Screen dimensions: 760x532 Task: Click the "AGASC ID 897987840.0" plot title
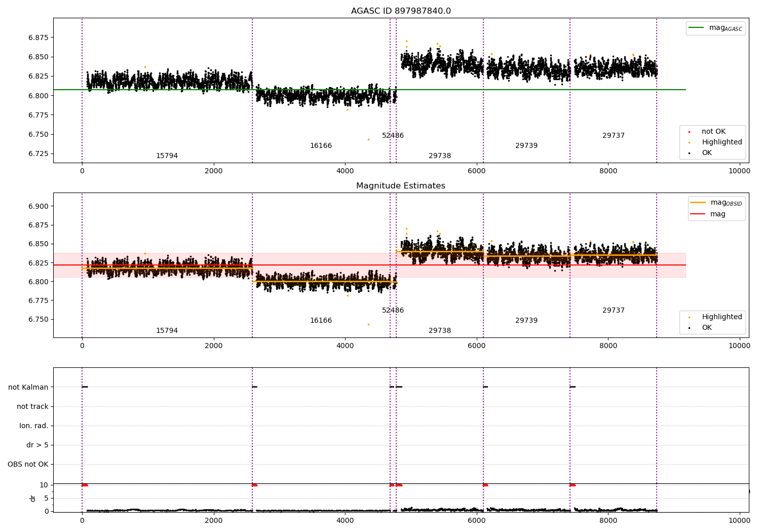pyautogui.click(x=401, y=11)
